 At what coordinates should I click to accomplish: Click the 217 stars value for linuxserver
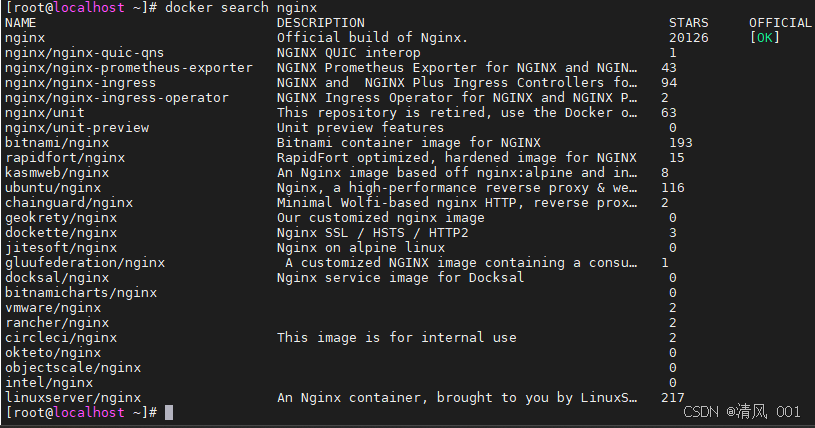point(673,398)
